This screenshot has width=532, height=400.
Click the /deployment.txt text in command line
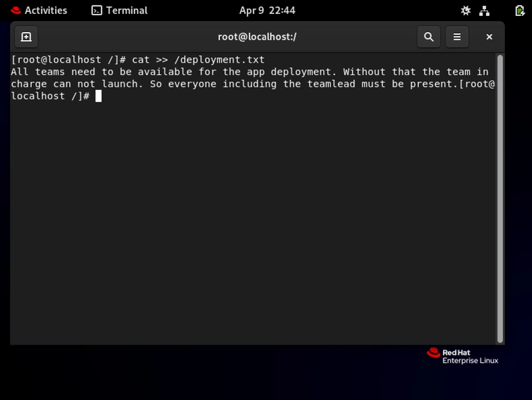(x=219, y=60)
